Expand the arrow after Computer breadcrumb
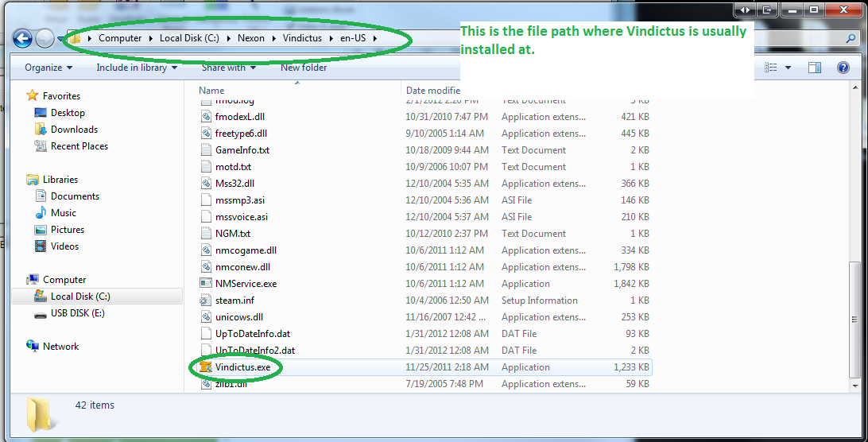Screen dimensions: 868x442 [151, 38]
